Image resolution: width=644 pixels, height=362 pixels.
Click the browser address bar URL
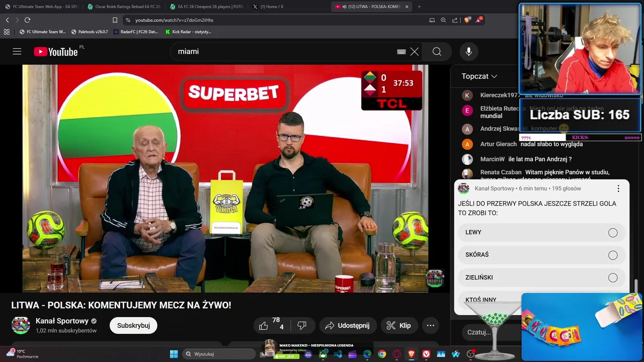point(174,20)
